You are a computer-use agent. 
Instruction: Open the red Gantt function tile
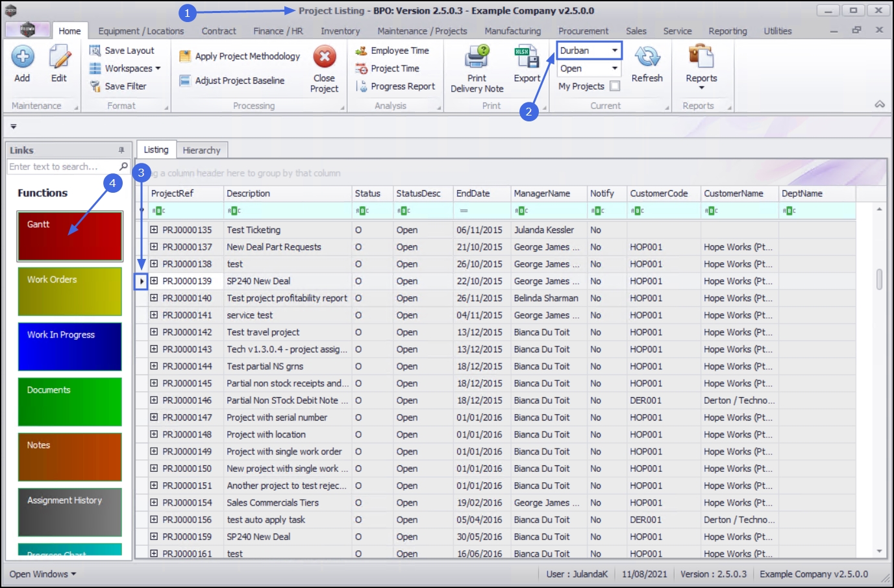tap(70, 236)
